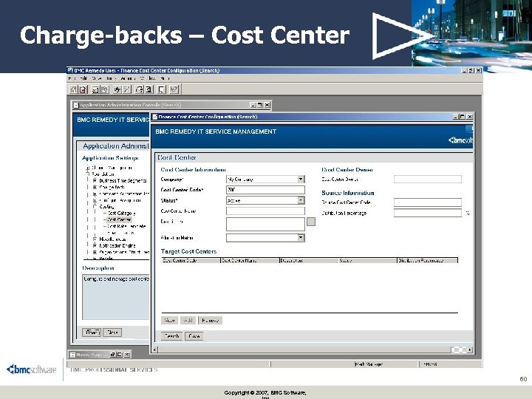Expand Organizational Structures tree node
The image size is (532, 399).
point(95,252)
